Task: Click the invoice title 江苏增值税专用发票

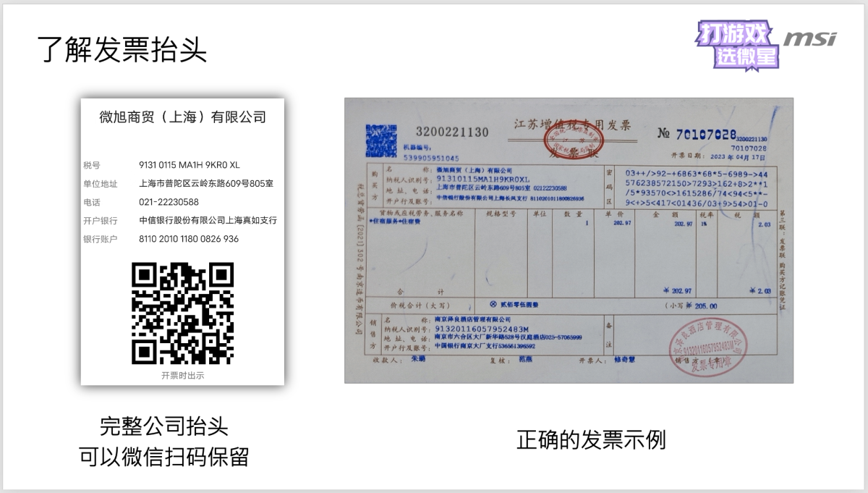Action: [571, 125]
